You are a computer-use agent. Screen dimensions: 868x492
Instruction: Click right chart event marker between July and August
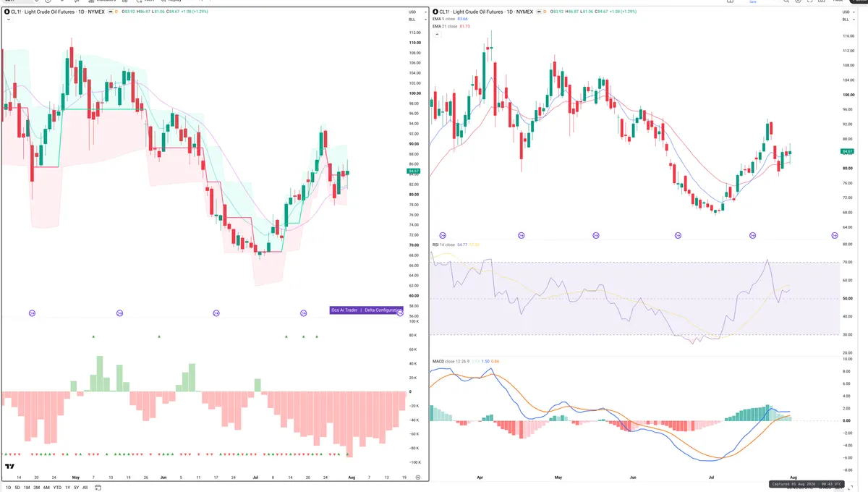tap(753, 236)
